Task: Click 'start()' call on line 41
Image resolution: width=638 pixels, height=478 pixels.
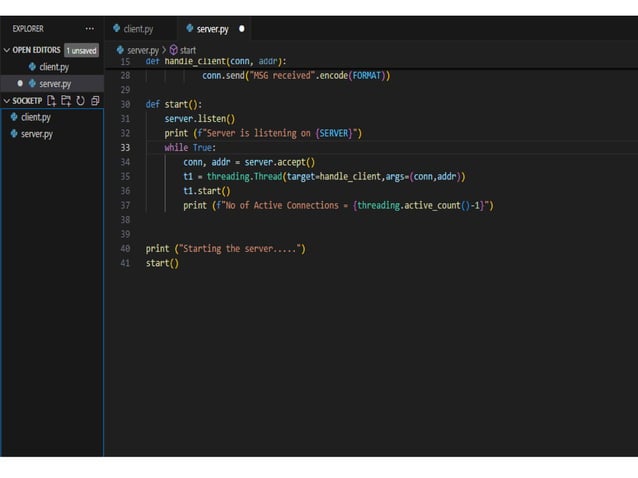Action: (162, 263)
